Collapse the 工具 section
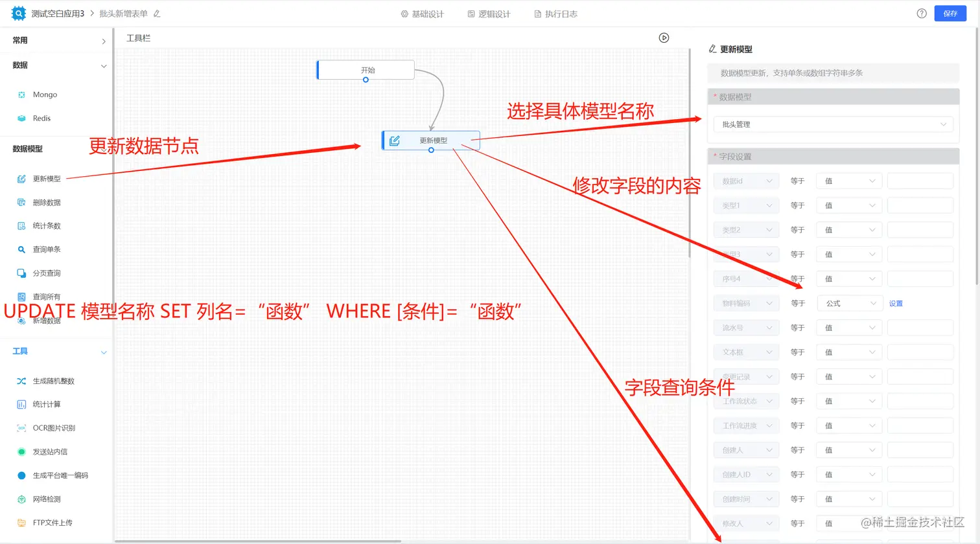 104,352
